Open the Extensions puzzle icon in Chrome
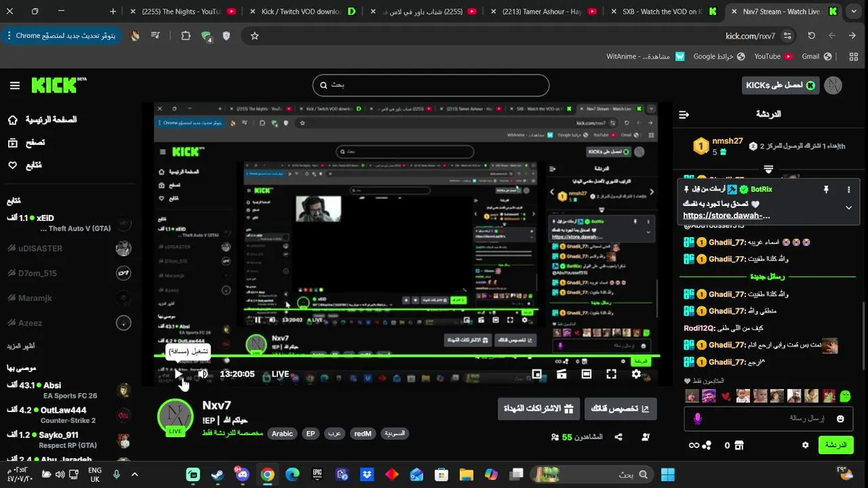868x488 pixels. coord(186,36)
